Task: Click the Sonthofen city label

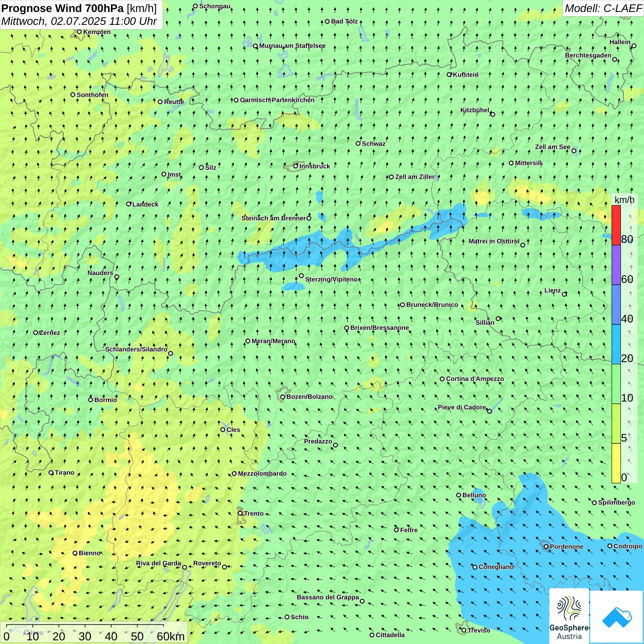Action: 92,95
